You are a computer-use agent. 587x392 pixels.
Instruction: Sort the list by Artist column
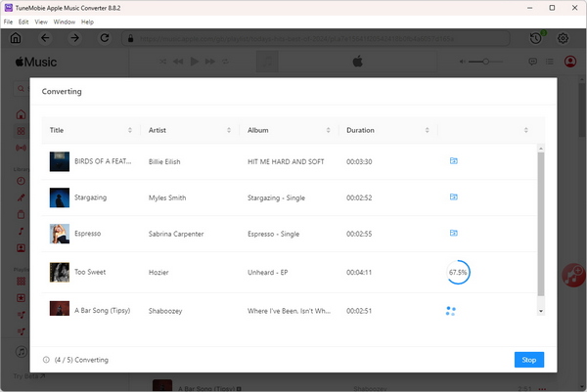pyautogui.click(x=229, y=130)
